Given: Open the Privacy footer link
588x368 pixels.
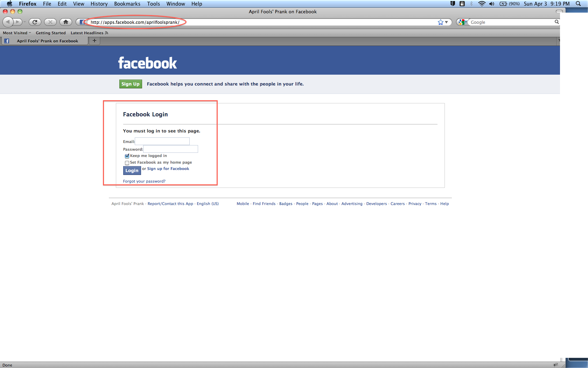Looking at the screenshot, I should (415, 204).
